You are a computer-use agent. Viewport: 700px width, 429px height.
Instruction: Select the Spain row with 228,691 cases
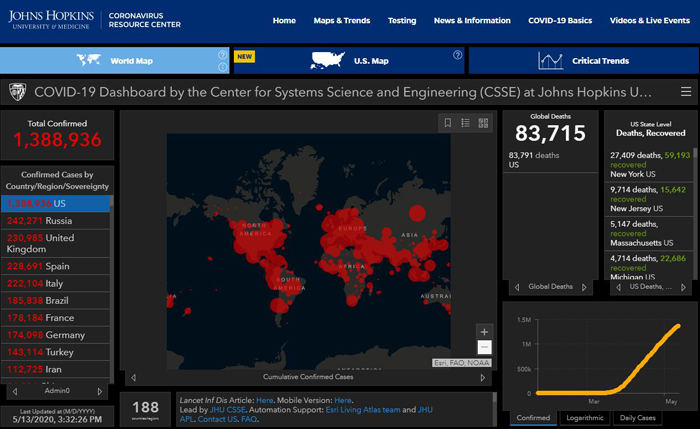(55, 266)
